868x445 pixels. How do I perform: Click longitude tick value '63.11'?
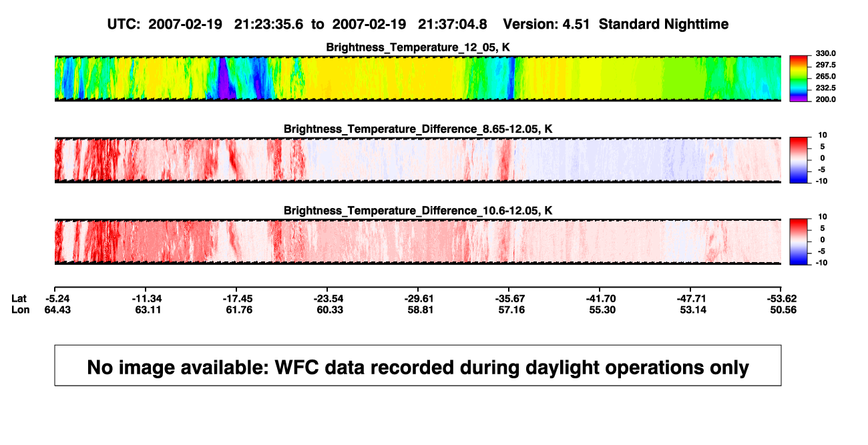pos(148,310)
